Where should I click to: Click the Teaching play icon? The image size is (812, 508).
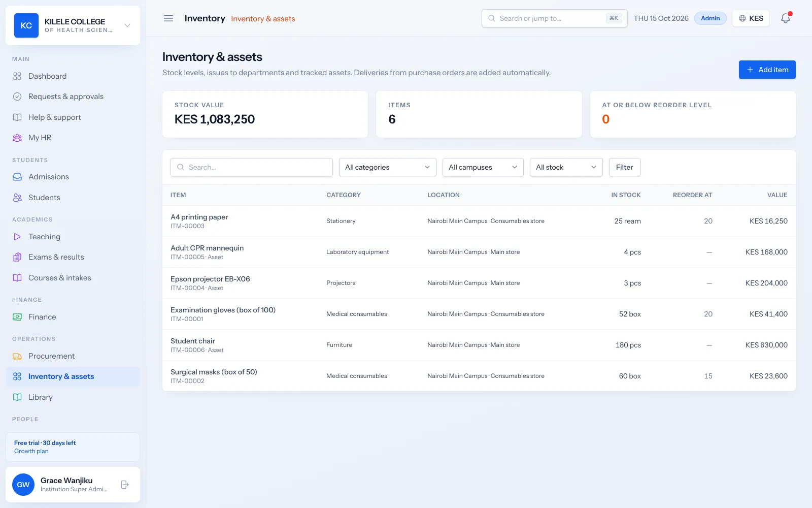(17, 237)
